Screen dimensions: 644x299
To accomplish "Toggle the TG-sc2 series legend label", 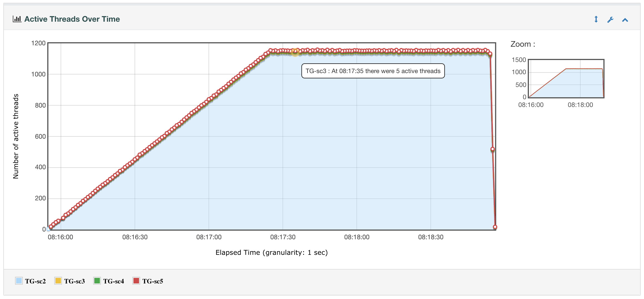I will (x=35, y=281).
